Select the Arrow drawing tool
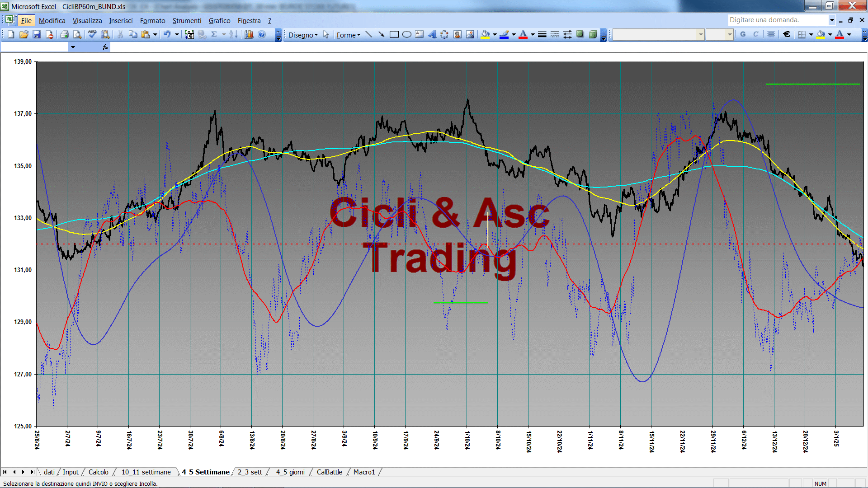This screenshot has height=488, width=868. [382, 34]
